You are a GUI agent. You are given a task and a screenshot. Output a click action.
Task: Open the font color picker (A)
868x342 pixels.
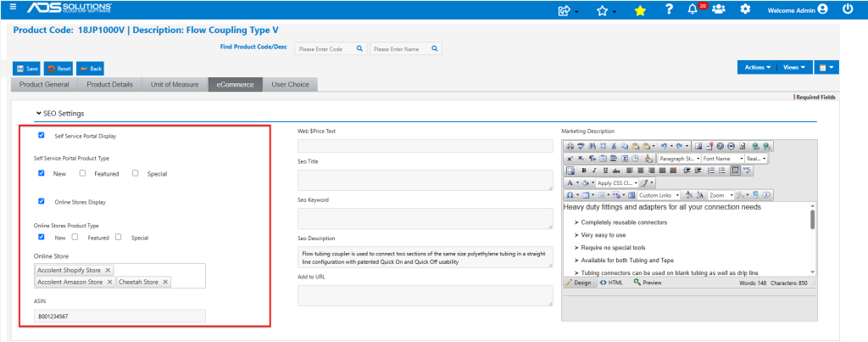click(570, 183)
